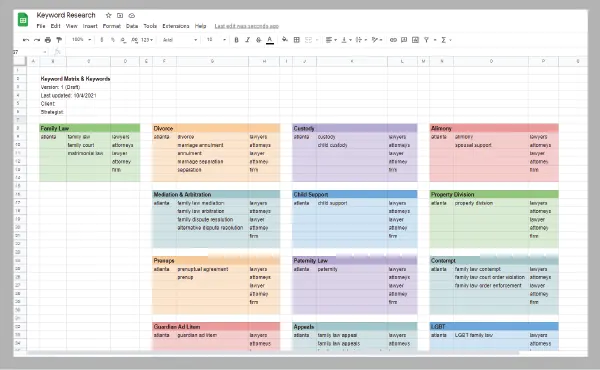The height and width of the screenshot is (370, 600).
Task: Open the Tools menu
Action: tap(150, 26)
